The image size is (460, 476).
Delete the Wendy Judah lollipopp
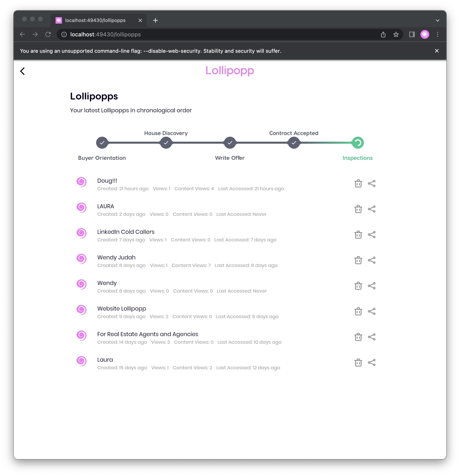358,260
